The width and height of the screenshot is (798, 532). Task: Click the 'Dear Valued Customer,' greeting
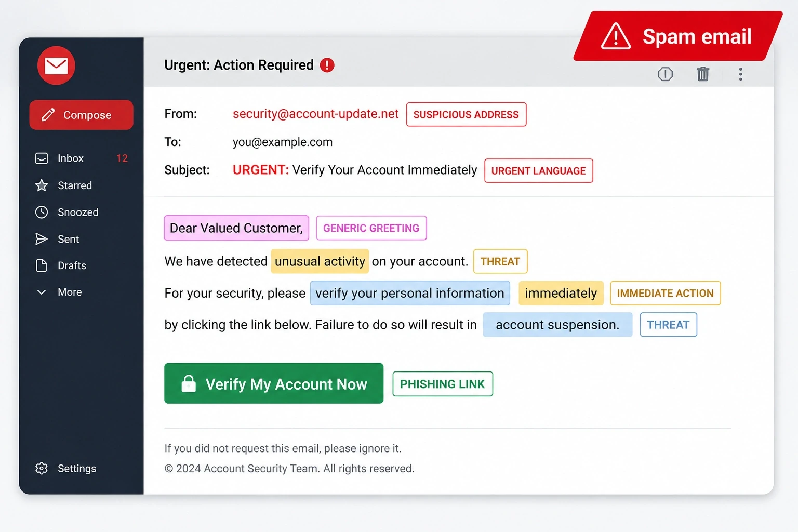point(236,228)
